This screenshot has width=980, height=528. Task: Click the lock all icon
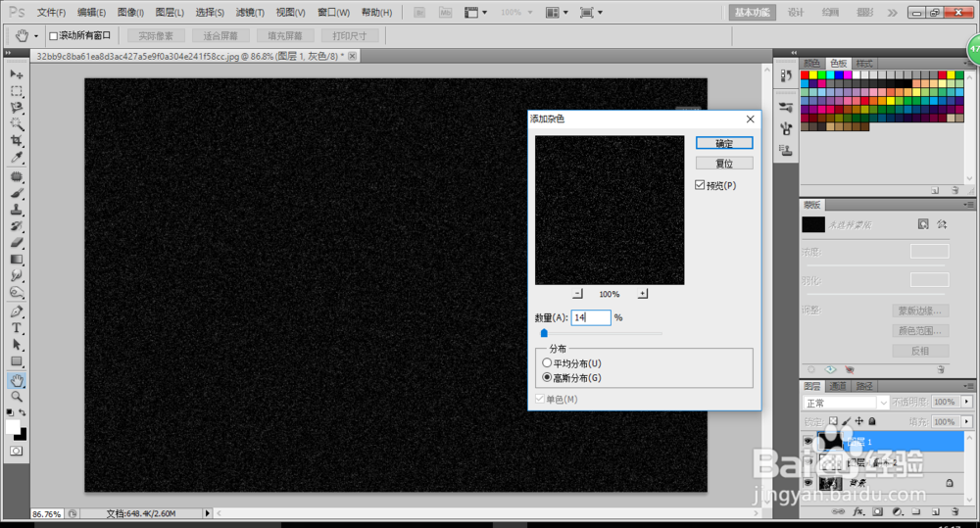pyautogui.click(x=872, y=422)
